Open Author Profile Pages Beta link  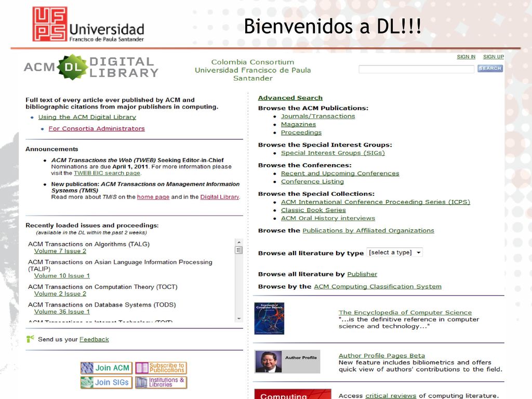(x=382, y=355)
